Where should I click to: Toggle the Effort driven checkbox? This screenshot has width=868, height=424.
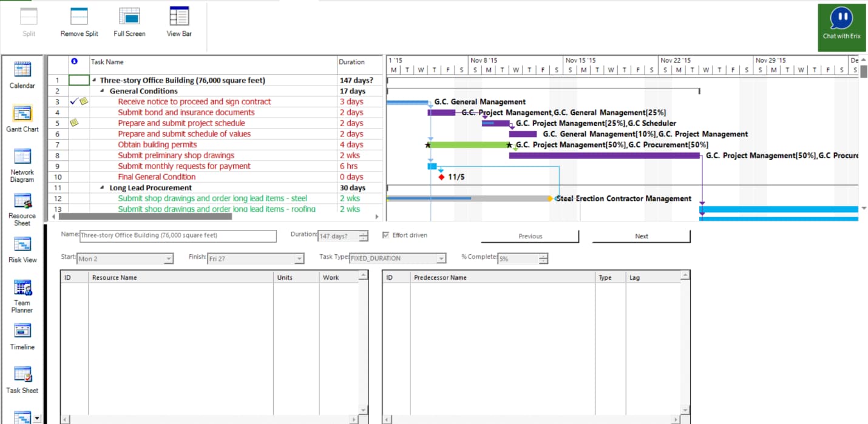[x=386, y=235]
